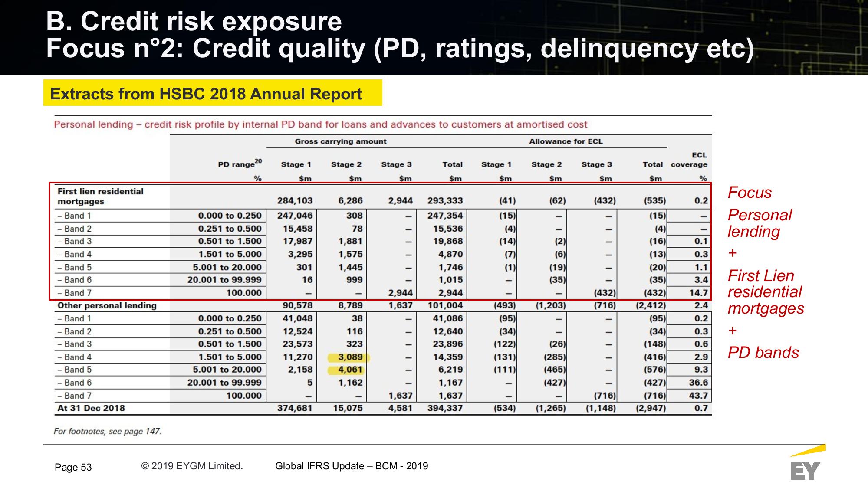
Task: Click the highlighted 3,089 Stage 2 value
Action: pyautogui.click(x=350, y=357)
